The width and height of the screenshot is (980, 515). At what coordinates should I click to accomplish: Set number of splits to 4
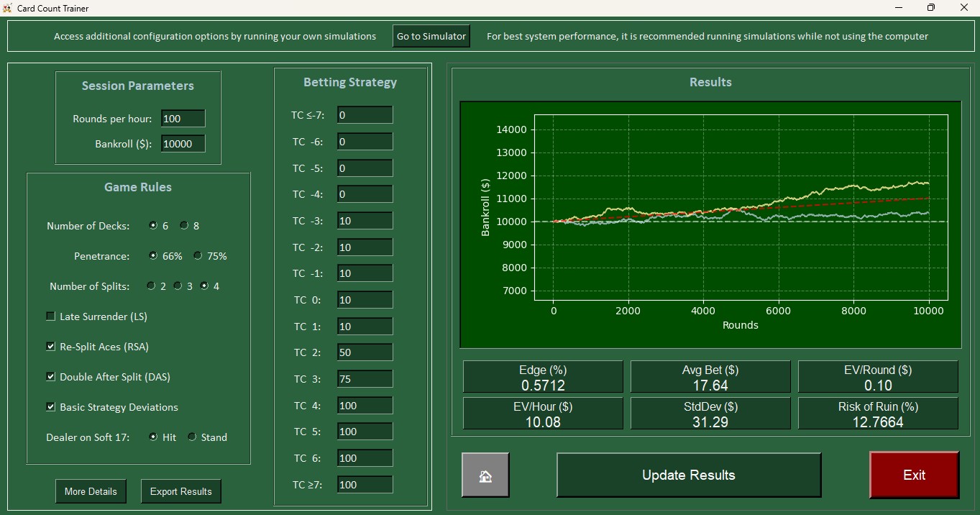point(204,286)
